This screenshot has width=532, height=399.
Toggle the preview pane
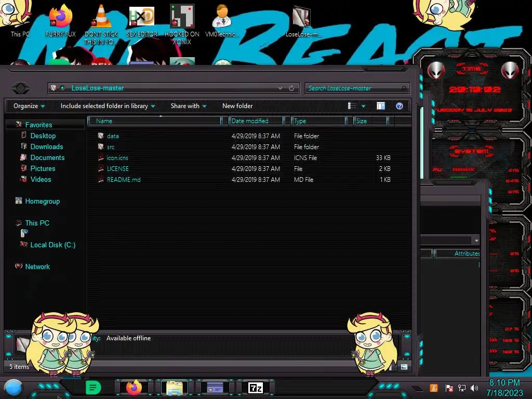[x=381, y=106]
